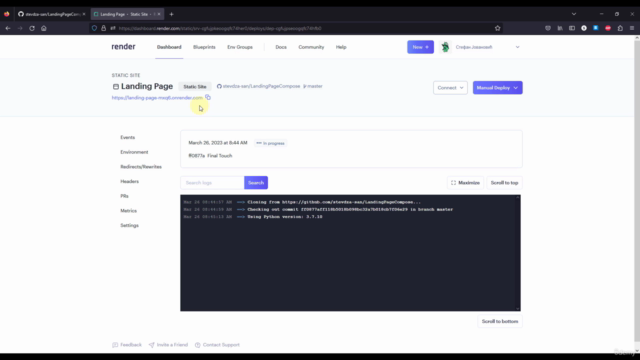Select PRs in the sidebar

click(124, 196)
